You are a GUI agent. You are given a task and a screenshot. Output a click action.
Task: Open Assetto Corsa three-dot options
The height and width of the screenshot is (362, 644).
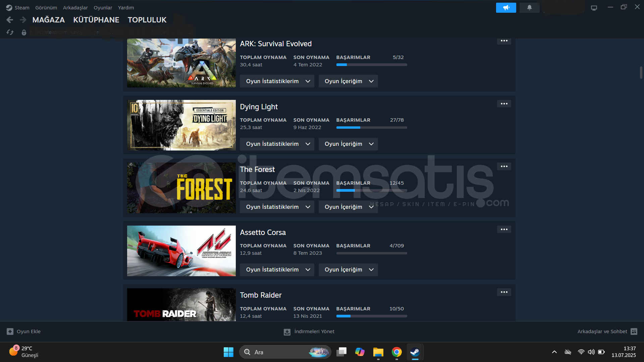(x=504, y=229)
